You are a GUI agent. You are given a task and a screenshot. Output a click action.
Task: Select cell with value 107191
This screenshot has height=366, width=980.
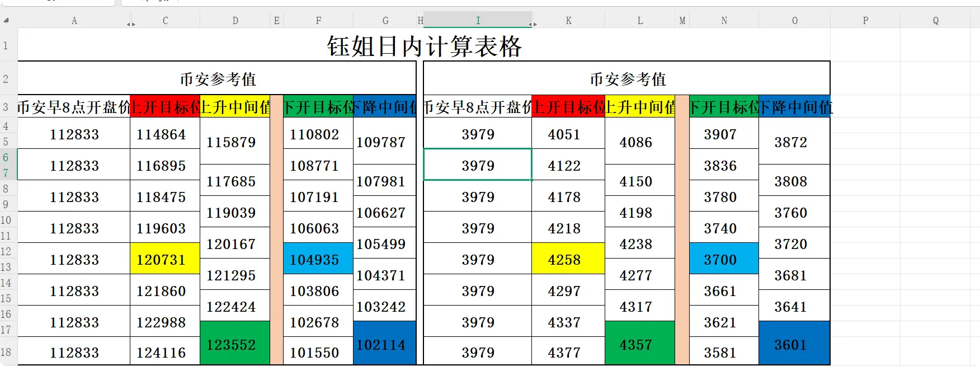[x=318, y=196]
